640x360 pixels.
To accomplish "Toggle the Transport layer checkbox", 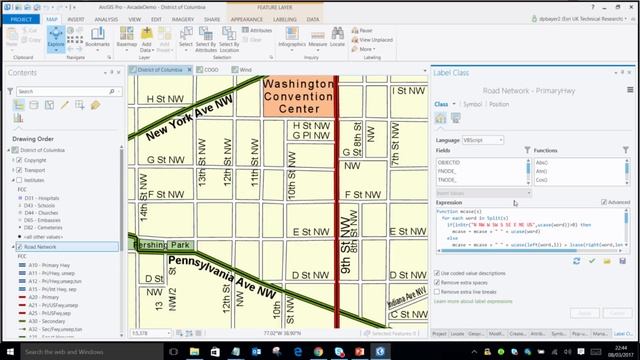I will click(x=19, y=170).
